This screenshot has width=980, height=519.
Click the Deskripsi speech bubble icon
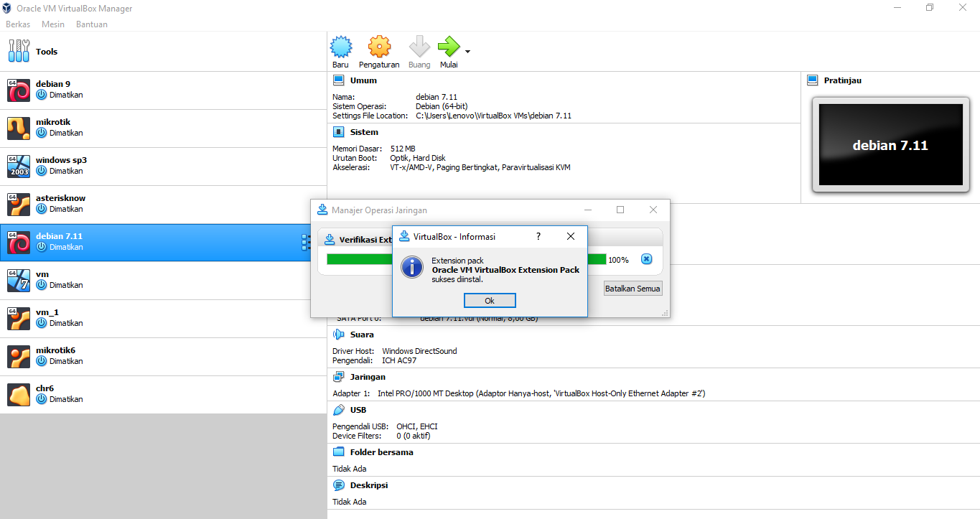point(339,485)
